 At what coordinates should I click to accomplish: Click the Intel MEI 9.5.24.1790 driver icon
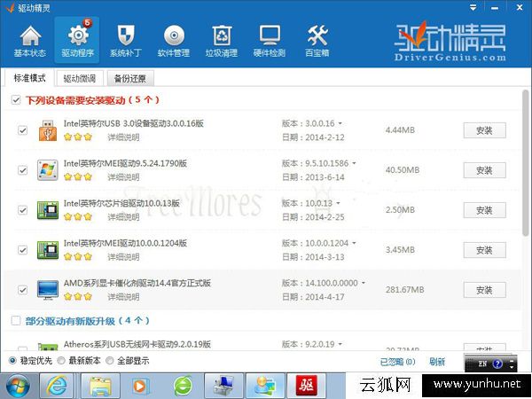48,170
